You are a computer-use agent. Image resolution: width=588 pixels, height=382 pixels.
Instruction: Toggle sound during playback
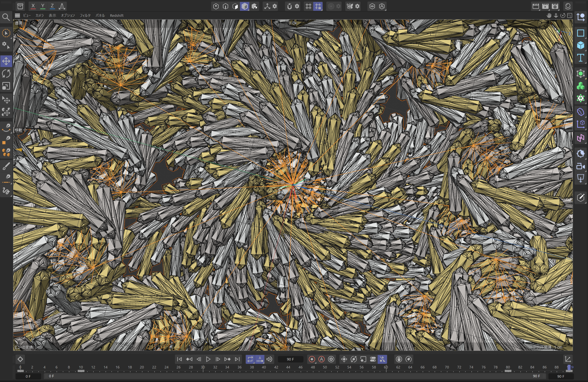click(x=269, y=359)
